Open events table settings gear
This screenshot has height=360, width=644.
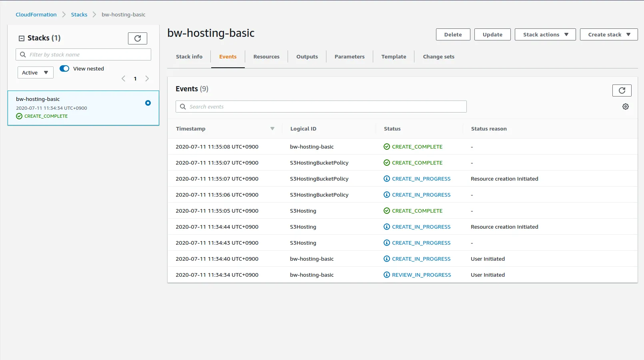pyautogui.click(x=626, y=107)
